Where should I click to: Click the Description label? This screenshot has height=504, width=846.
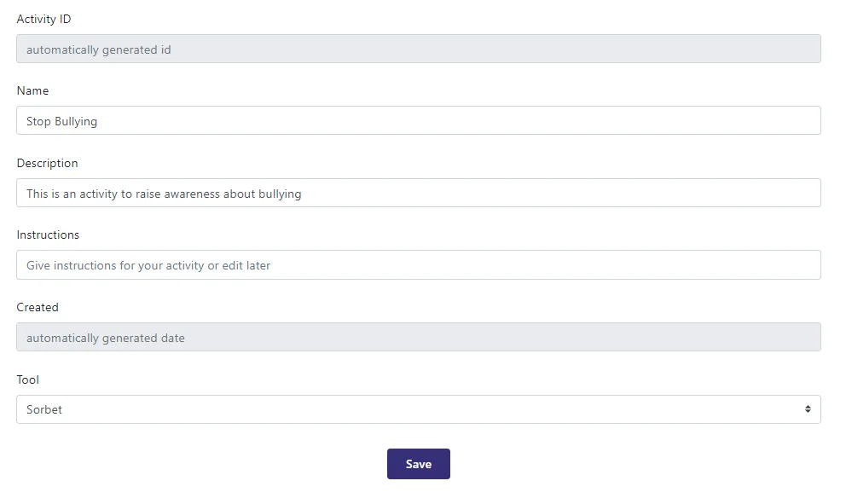(47, 163)
